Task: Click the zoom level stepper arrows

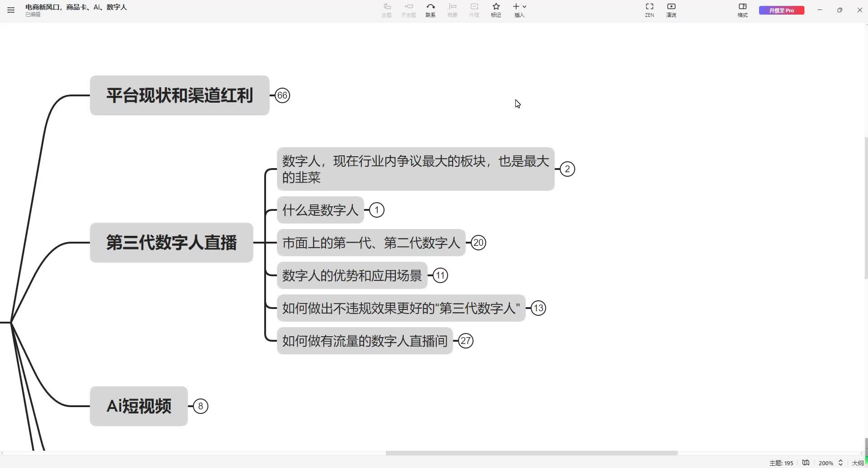Action: (840, 463)
